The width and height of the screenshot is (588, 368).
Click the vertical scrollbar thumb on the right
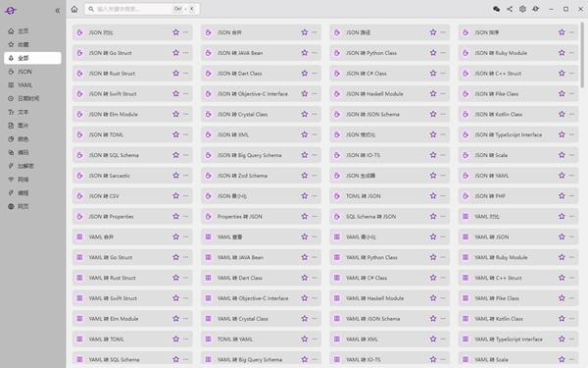point(582,55)
